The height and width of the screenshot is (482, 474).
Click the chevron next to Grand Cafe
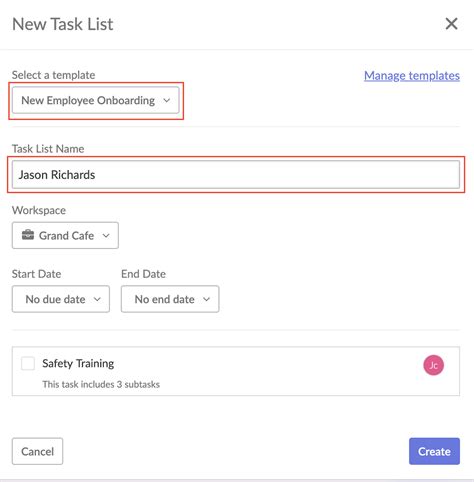pyautogui.click(x=106, y=236)
